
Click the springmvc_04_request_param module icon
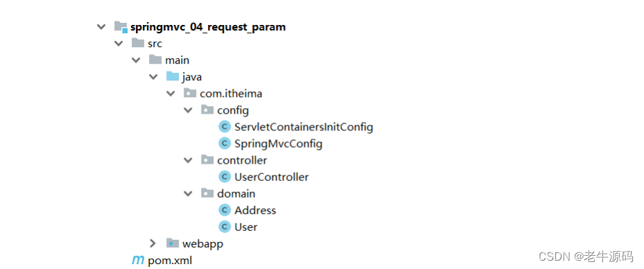point(121,27)
